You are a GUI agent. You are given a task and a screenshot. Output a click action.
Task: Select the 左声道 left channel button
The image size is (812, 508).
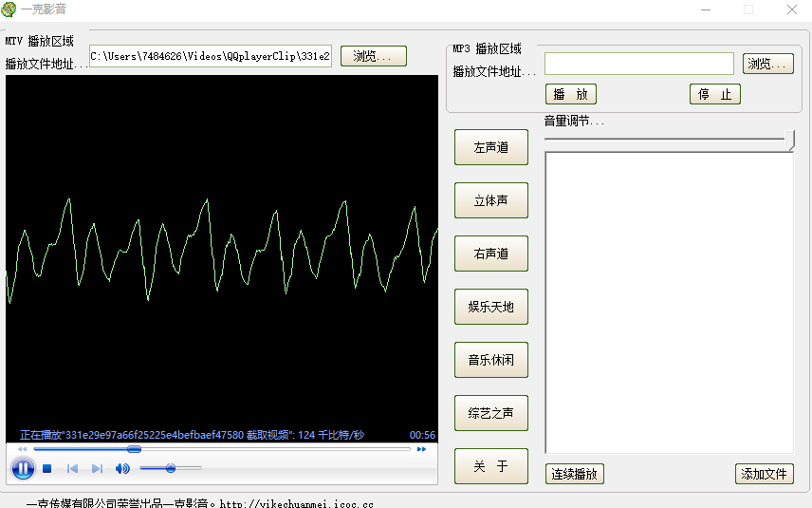491,147
